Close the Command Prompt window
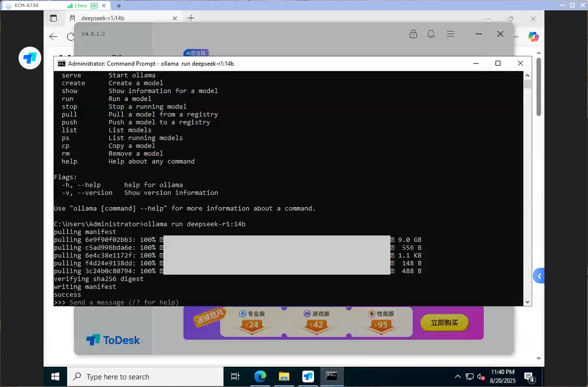The height and width of the screenshot is (387, 588). click(520, 64)
